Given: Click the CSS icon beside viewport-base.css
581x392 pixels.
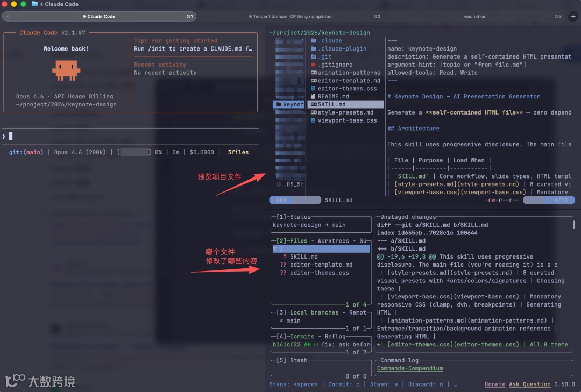Looking at the screenshot, I should click(314, 120).
